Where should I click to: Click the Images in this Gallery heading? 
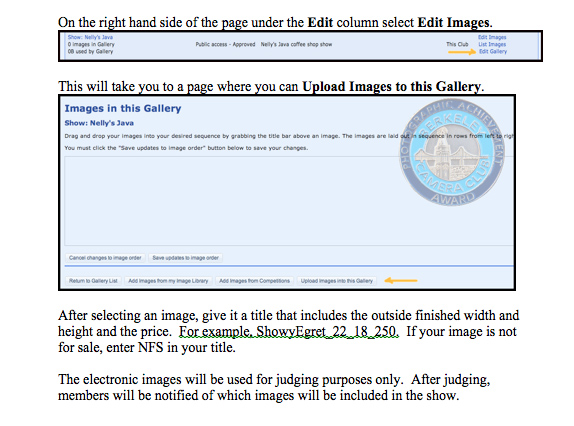[x=123, y=108]
